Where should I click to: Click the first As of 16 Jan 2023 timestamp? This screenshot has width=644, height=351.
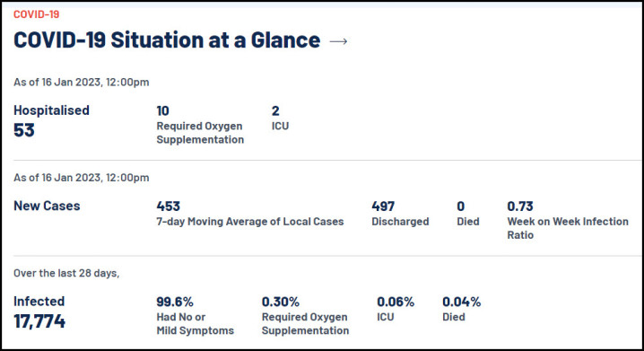point(82,83)
